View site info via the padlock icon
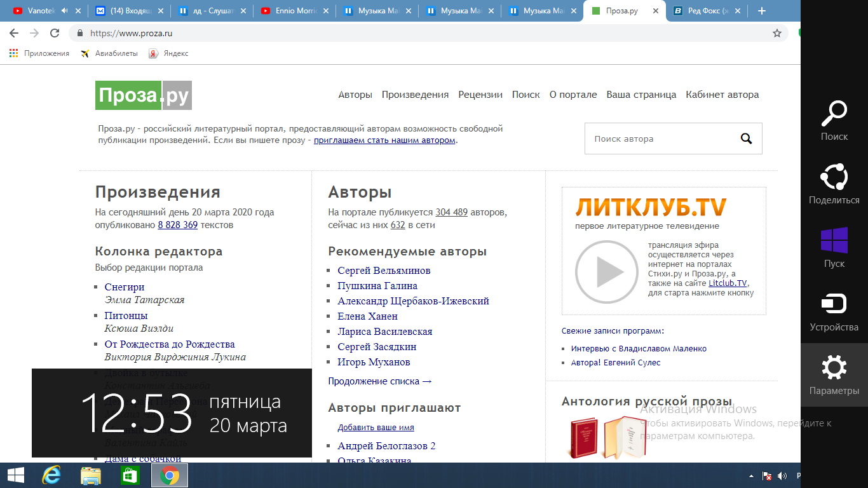This screenshot has width=868, height=488. [80, 33]
